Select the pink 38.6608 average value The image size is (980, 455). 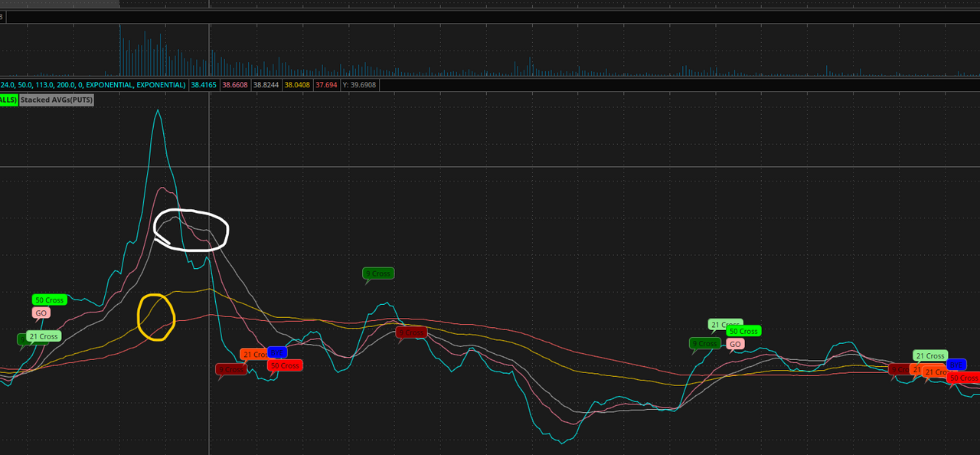[235, 85]
